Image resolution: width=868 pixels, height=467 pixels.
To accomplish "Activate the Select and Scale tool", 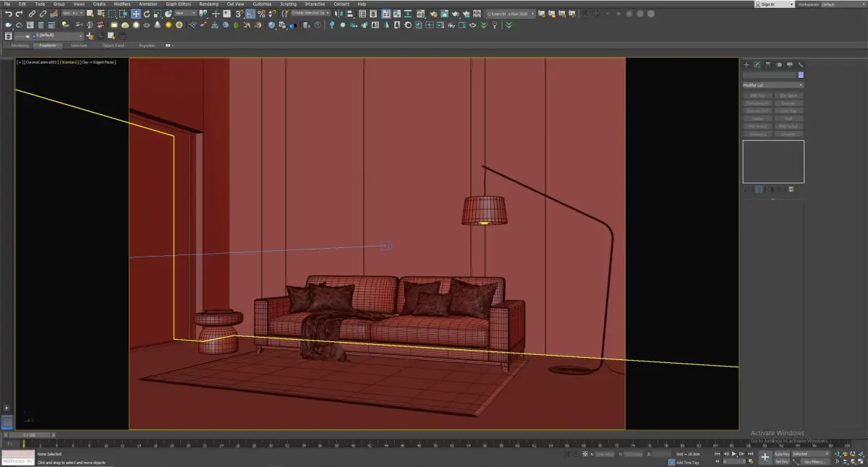I will [157, 14].
